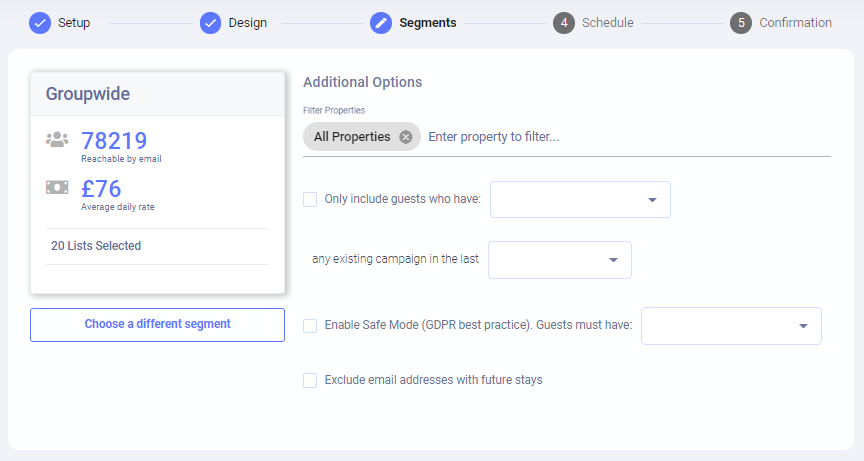This screenshot has width=864, height=461.
Task: Click the Segments pencil edit icon
Action: (381, 23)
